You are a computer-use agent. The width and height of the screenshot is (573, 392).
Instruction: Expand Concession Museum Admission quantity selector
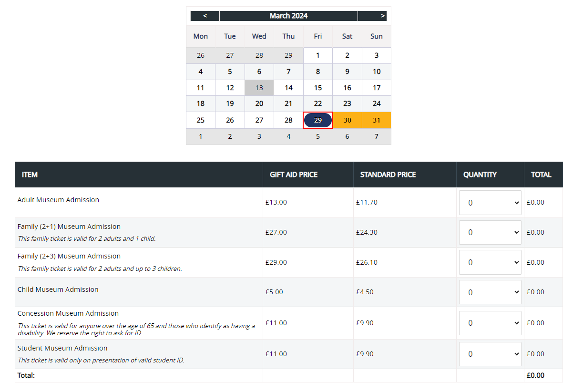click(x=490, y=323)
